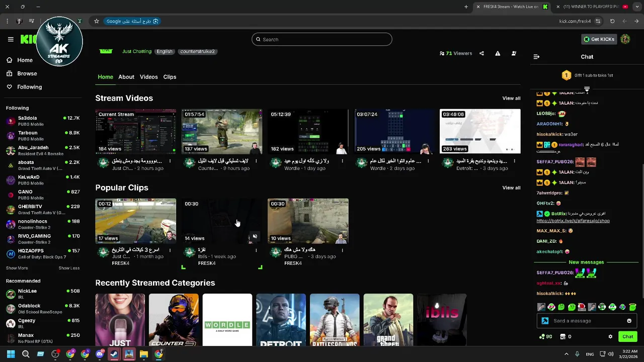Viewport: 644px width, 362px height.
Task: Click the English language tag
Action: point(165,51)
